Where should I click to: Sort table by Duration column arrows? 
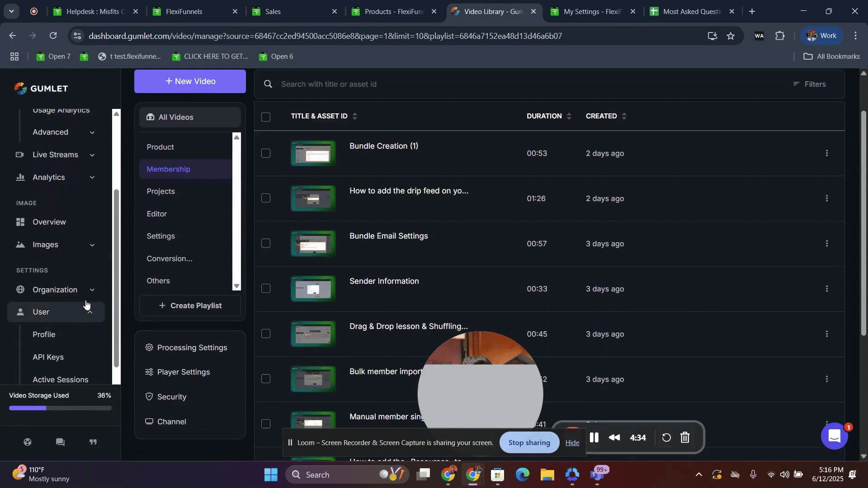pos(569,116)
